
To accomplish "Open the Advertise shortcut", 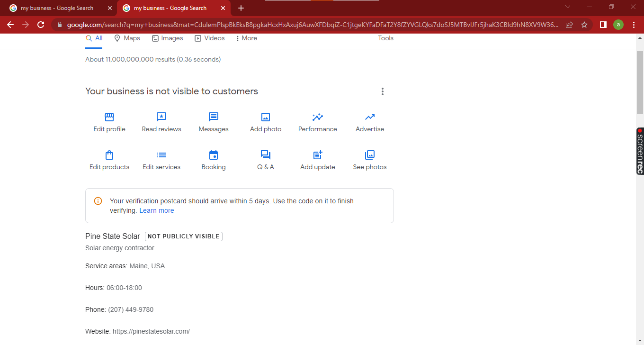I will [370, 122].
